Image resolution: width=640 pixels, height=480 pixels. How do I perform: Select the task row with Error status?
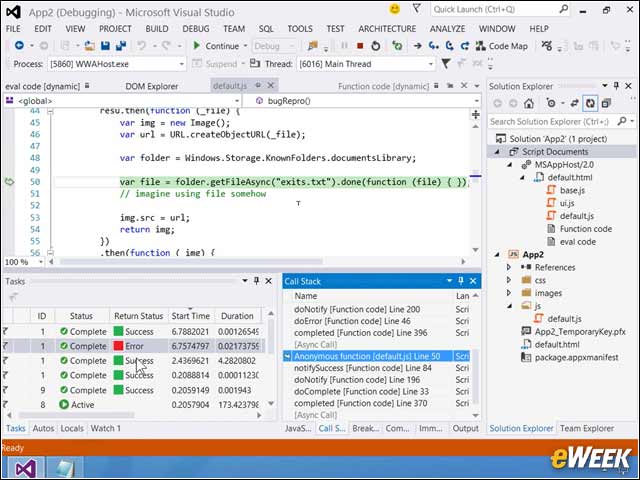pos(134,346)
